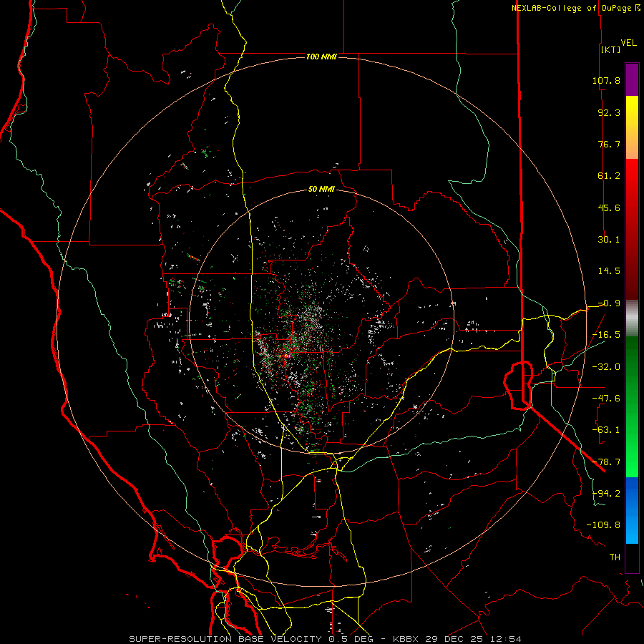Click the [KT] units label

click(x=610, y=49)
